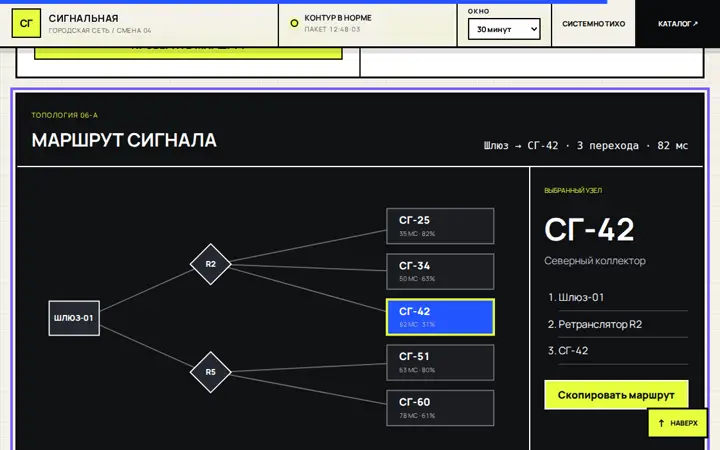Select the highlighted СГ-42 node card
This screenshot has width=720, height=450.
[x=440, y=317]
